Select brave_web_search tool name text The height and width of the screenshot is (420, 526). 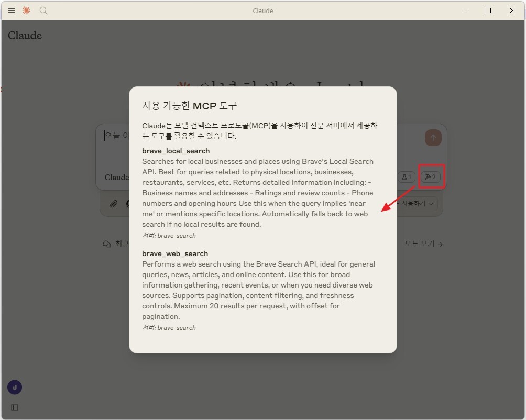pyautogui.click(x=175, y=253)
